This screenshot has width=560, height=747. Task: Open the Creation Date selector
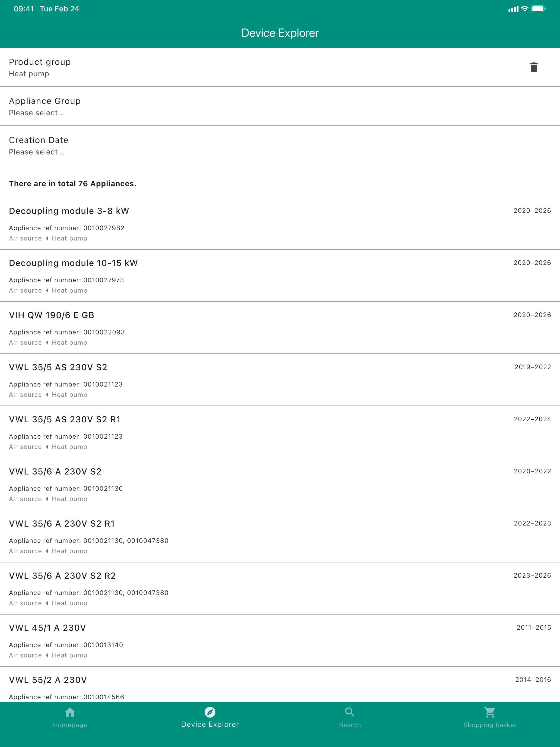(280, 145)
